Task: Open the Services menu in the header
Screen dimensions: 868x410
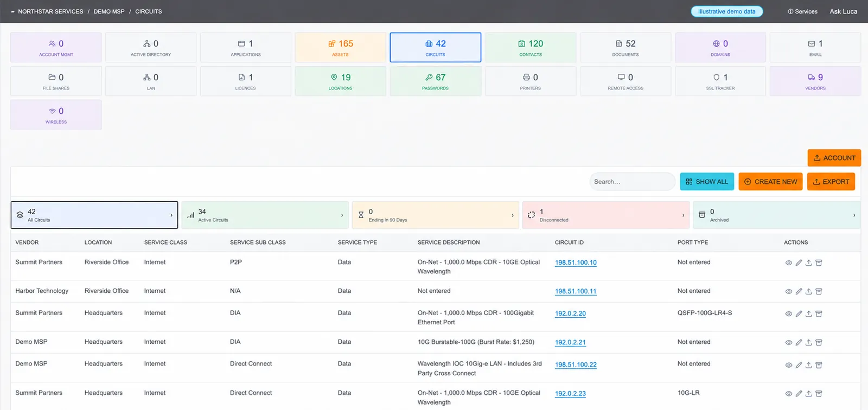Action: tap(802, 11)
